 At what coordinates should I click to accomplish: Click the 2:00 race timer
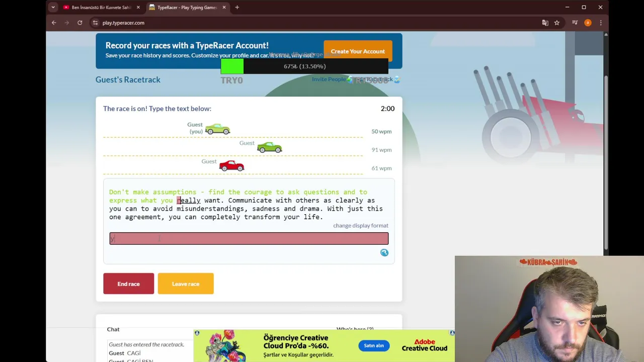387,109
